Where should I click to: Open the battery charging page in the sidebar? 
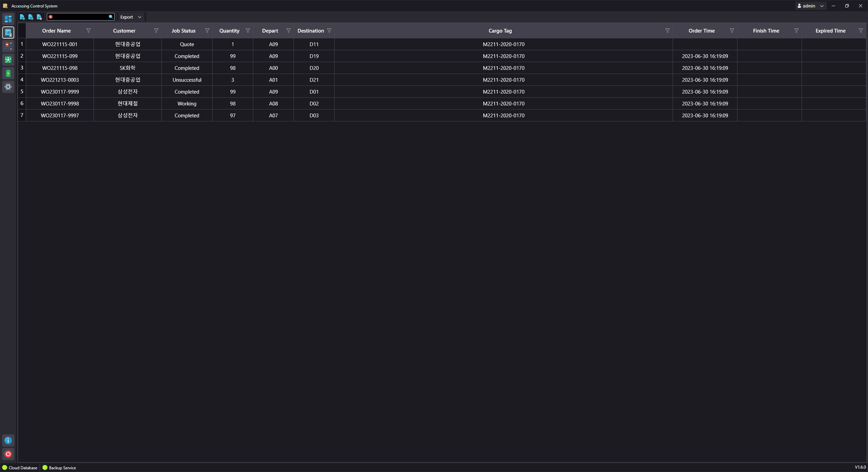coord(8,73)
